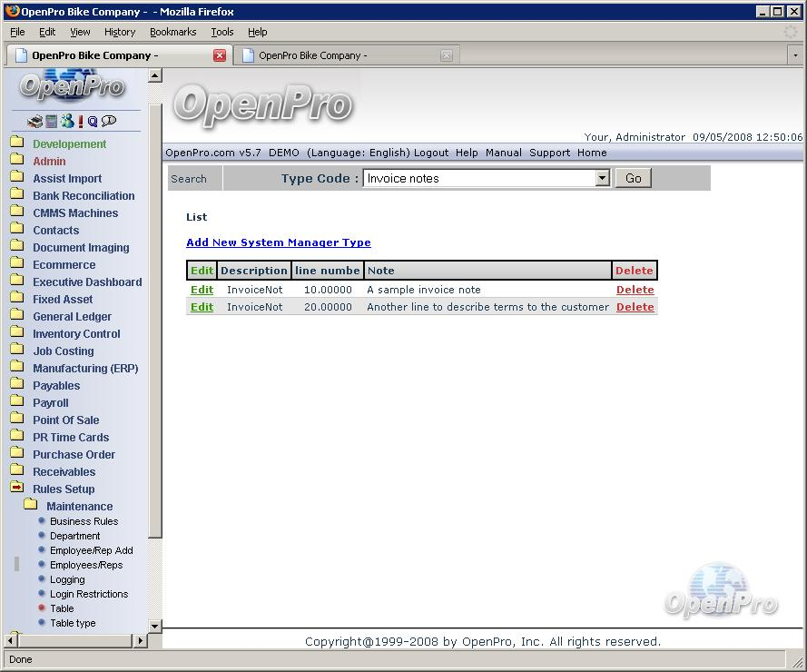The width and height of the screenshot is (807, 672).
Task: Open the Type Code dropdown
Action: tap(602, 179)
